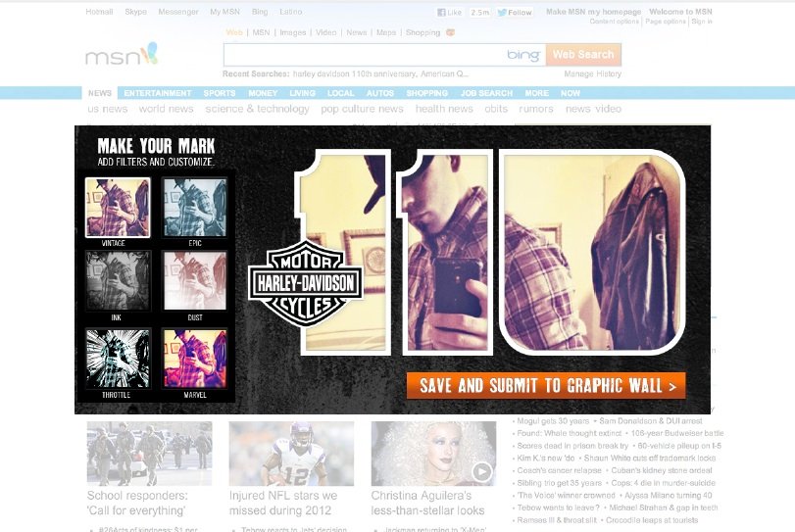Select the Marvel filter thumbnail
The image size is (795, 532).
[x=195, y=359]
